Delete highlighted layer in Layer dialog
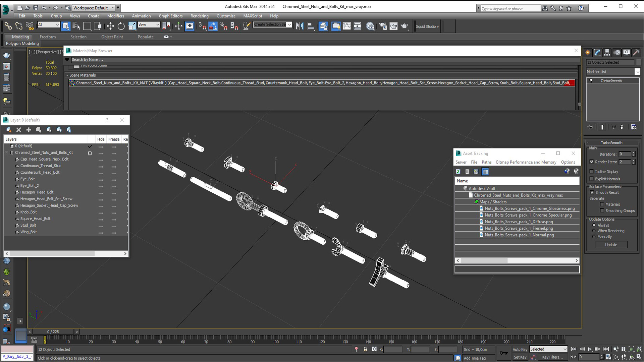The image size is (644, 362). coord(19,130)
